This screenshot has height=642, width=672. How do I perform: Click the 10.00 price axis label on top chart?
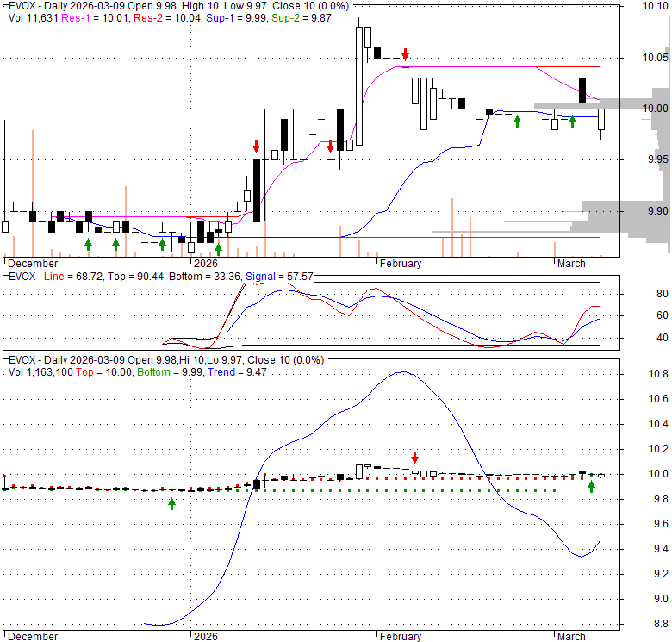pyautogui.click(x=656, y=109)
